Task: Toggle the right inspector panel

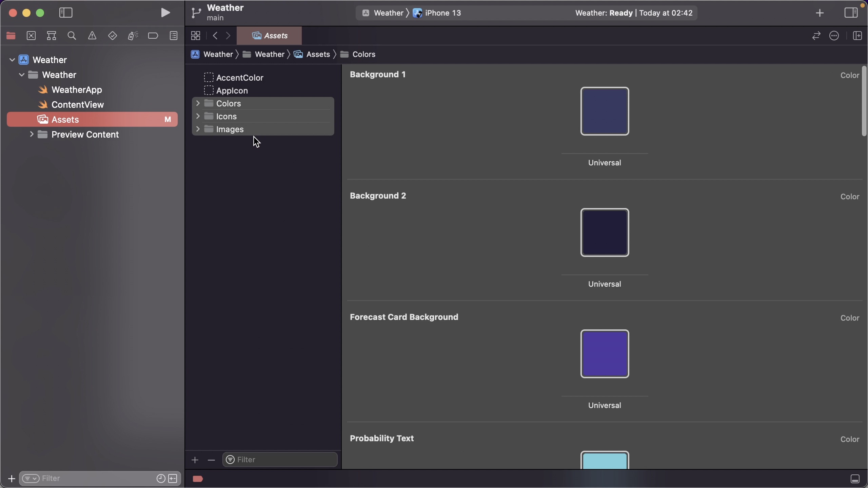Action: pyautogui.click(x=851, y=13)
